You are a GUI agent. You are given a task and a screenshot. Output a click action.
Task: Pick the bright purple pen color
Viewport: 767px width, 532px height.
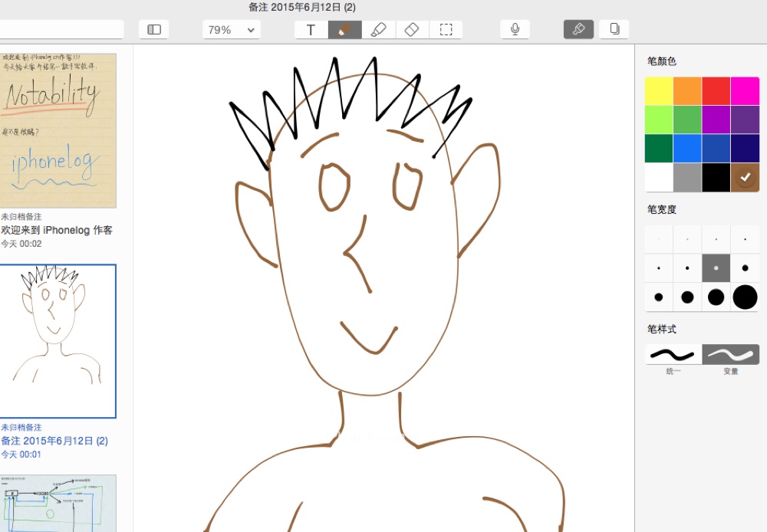[716, 120]
